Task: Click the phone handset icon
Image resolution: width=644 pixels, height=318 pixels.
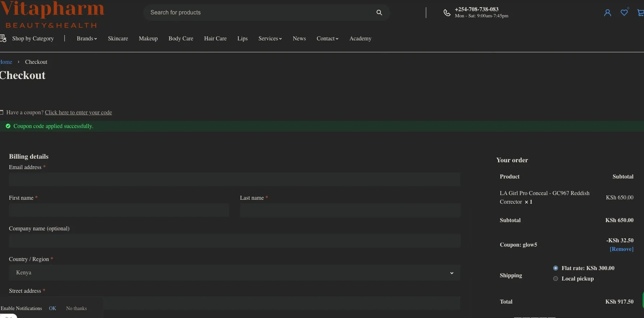Action: [x=447, y=13]
